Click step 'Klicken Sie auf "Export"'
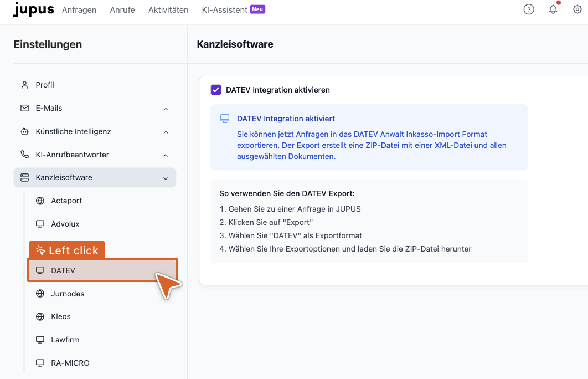Screen dimensions: 588x379 [x=270, y=222]
